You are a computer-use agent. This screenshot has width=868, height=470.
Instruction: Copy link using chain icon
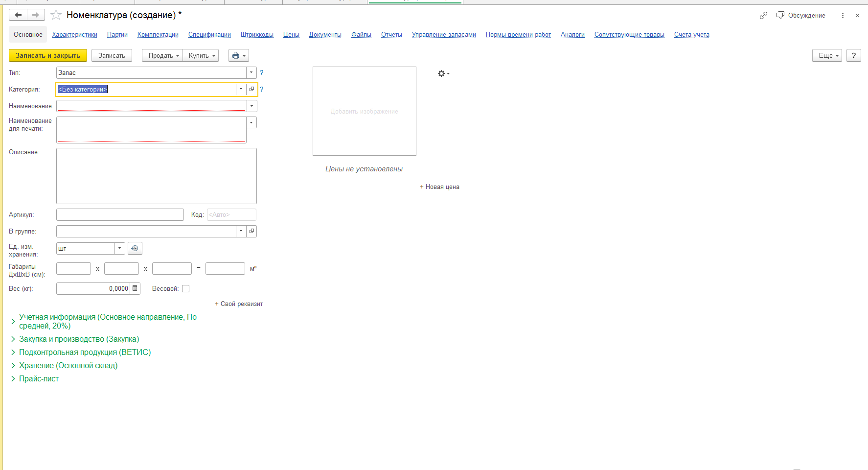tap(763, 16)
